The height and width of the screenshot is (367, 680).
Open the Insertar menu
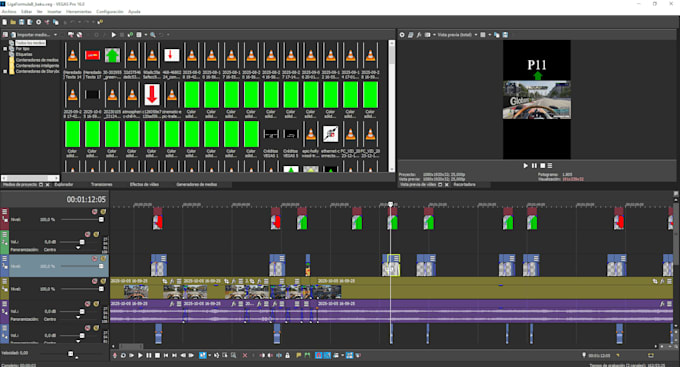[x=54, y=12]
